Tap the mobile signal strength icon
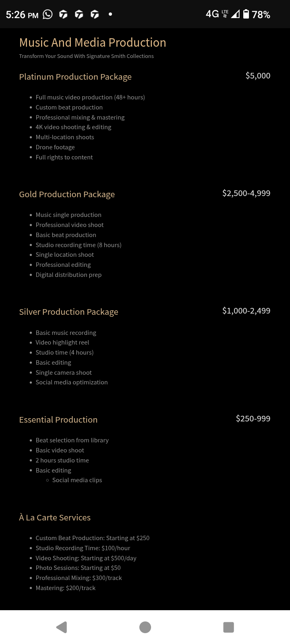The image size is (290, 644). pos(235,14)
